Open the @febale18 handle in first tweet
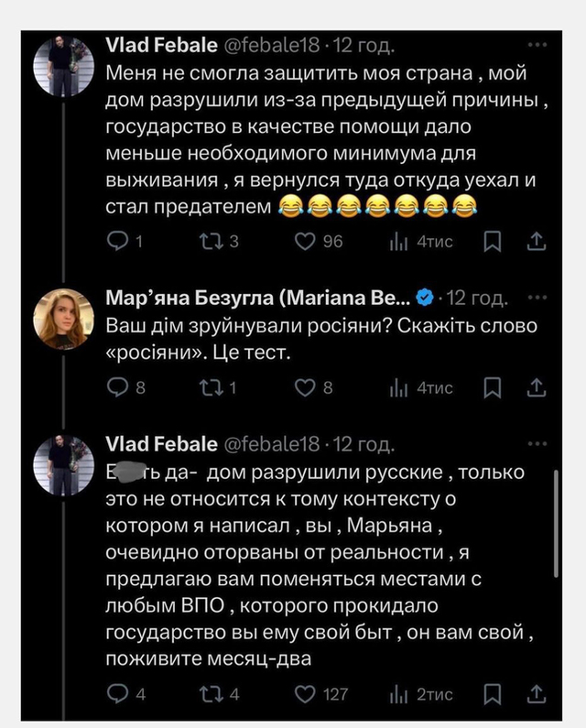Viewport: 586px width, 728px height. [273, 43]
